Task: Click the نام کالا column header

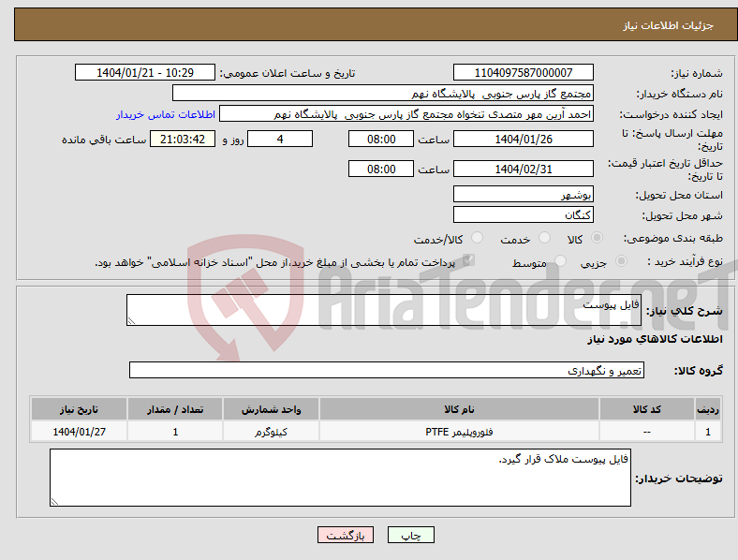Action: click(459, 409)
